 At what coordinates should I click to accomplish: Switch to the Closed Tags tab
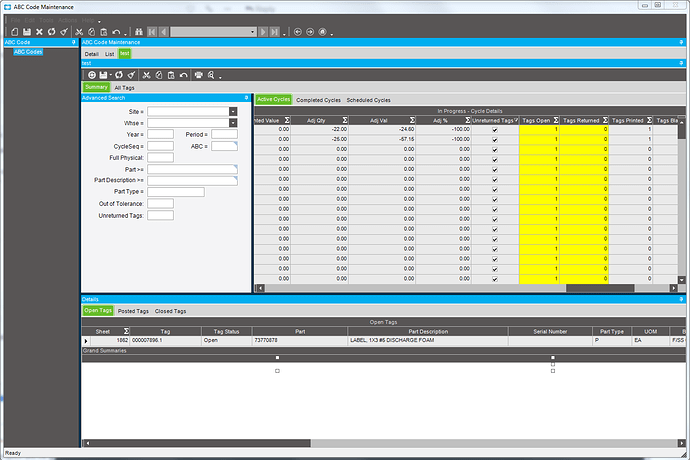[170, 311]
